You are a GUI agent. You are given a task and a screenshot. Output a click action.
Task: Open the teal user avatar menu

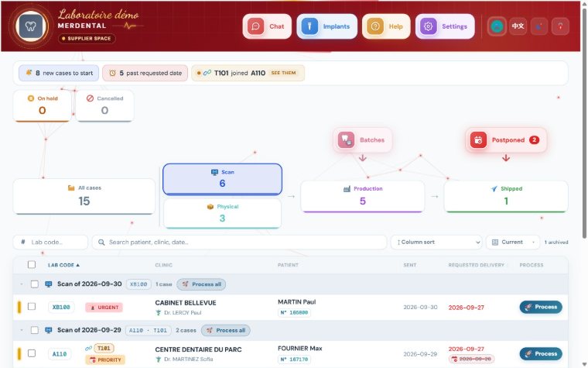coord(497,26)
